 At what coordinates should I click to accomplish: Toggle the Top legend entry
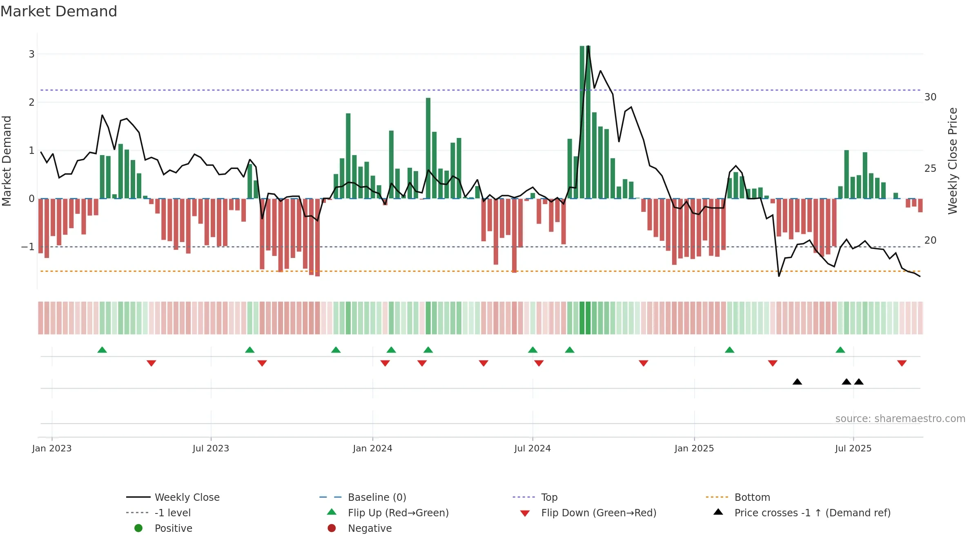click(535, 497)
